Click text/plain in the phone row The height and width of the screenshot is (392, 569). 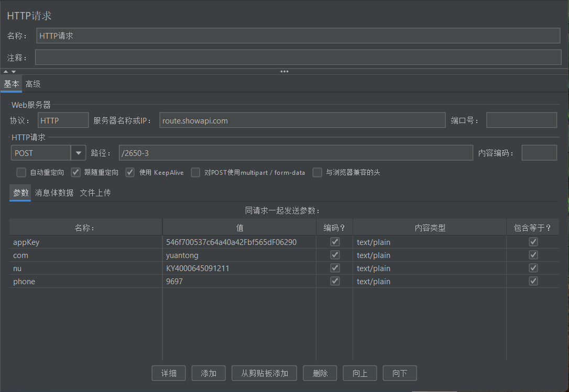pyautogui.click(x=374, y=282)
